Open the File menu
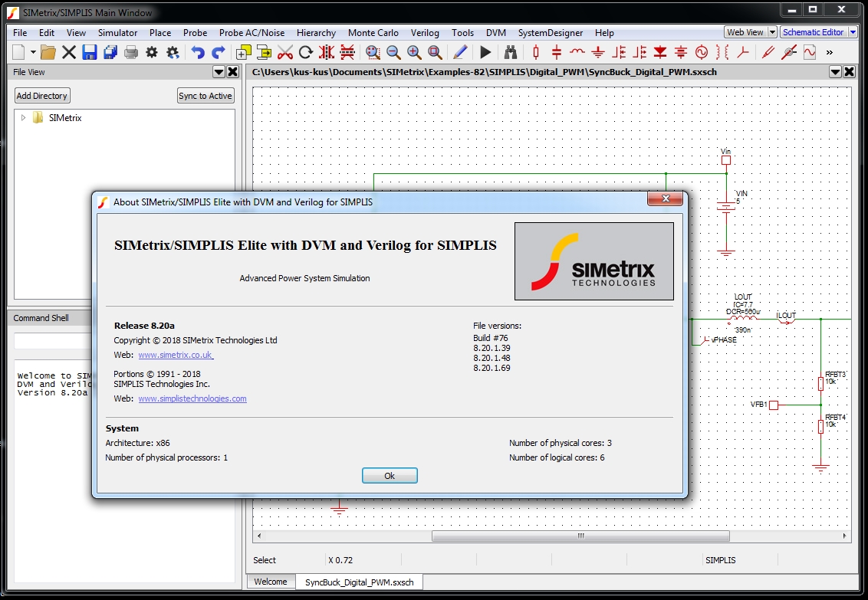The height and width of the screenshot is (600, 868). (x=20, y=33)
